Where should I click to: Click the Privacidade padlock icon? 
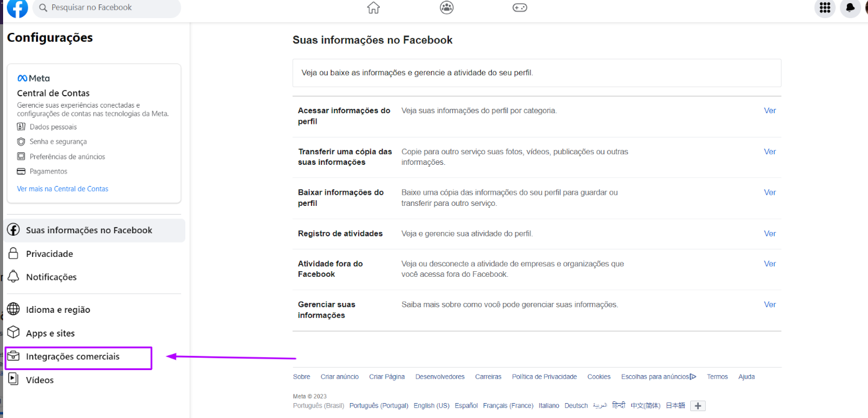click(14, 254)
